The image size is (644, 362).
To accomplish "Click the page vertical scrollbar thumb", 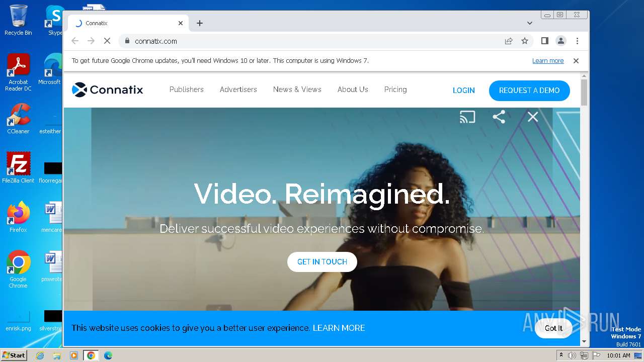I will pos(584,92).
